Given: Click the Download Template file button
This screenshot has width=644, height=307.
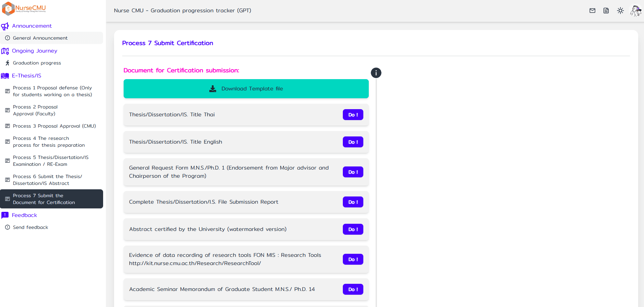Looking at the screenshot, I should pos(246,89).
